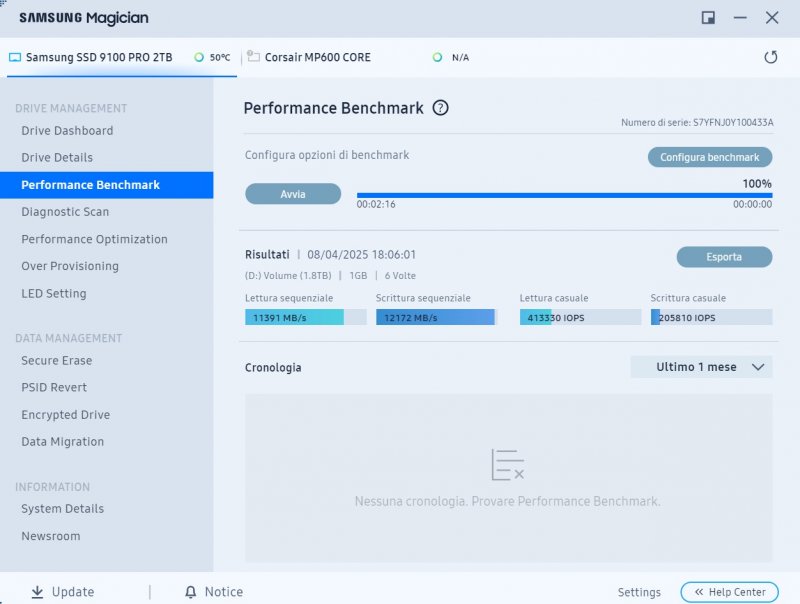Viewport: 800px width, 604px height.
Task: Open Performance Benchmark help via question mark icon
Action: click(439, 107)
